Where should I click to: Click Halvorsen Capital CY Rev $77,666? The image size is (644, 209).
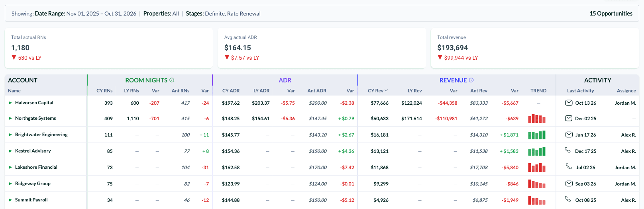click(x=379, y=103)
